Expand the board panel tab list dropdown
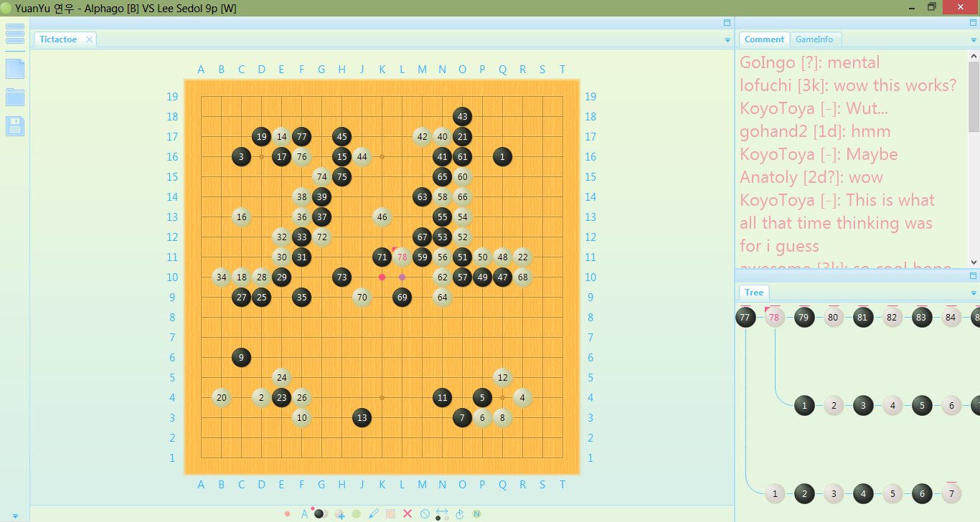980x522 pixels. point(727,40)
